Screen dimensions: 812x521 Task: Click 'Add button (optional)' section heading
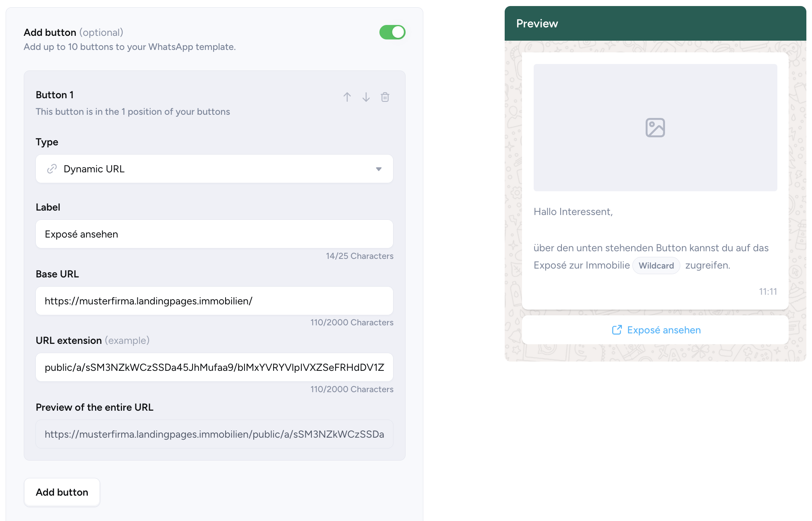pos(74,32)
